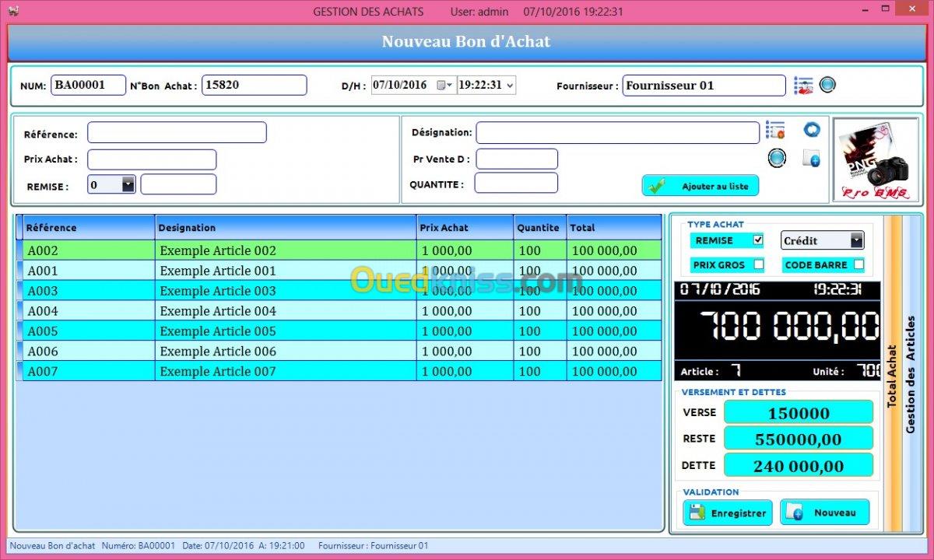Expand the time dropdown showing 19:22:31
This screenshot has width=934, height=560.
(510, 86)
